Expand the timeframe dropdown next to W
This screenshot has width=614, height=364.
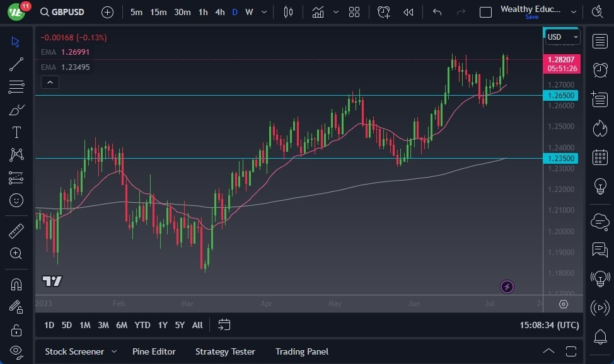263,11
